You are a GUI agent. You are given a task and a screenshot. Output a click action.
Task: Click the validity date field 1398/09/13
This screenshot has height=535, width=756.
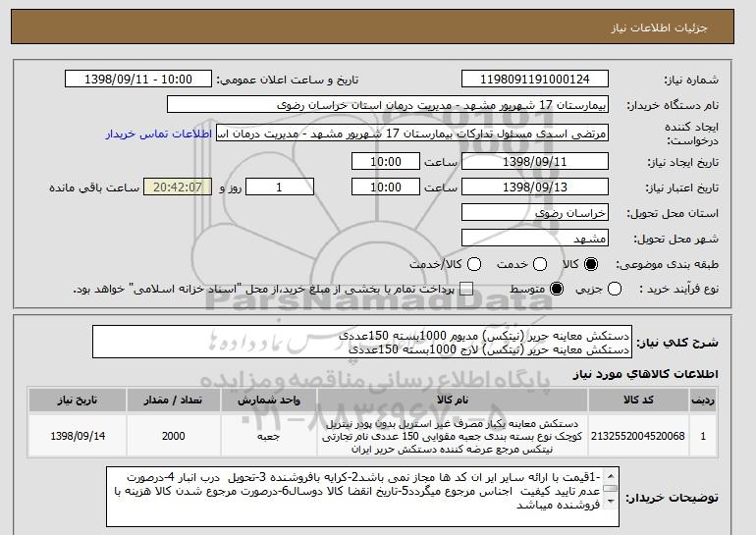pyautogui.click(x=535, y=187)
